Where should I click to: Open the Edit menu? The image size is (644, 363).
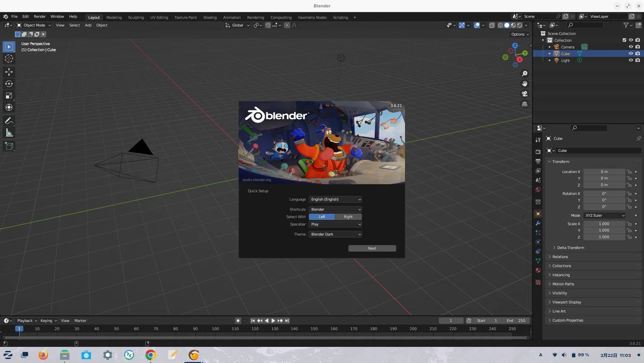(25, 17)
